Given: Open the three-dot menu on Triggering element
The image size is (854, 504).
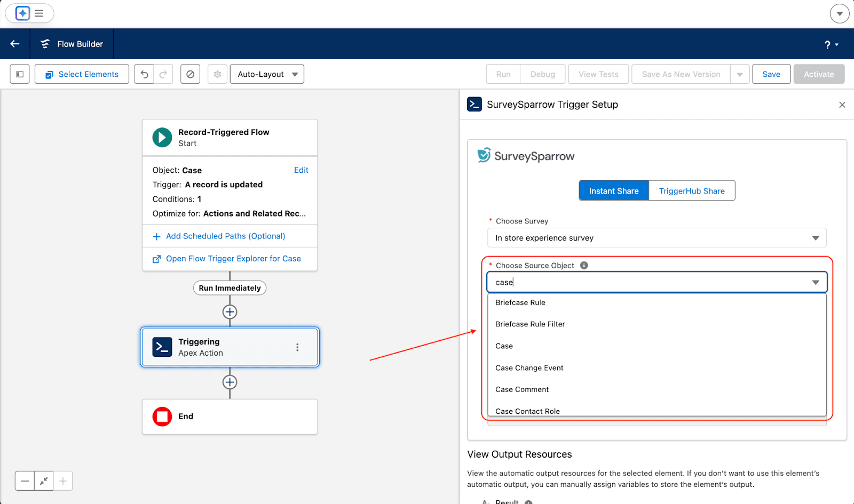Looking at the screenshot, I should pos(297,347).
